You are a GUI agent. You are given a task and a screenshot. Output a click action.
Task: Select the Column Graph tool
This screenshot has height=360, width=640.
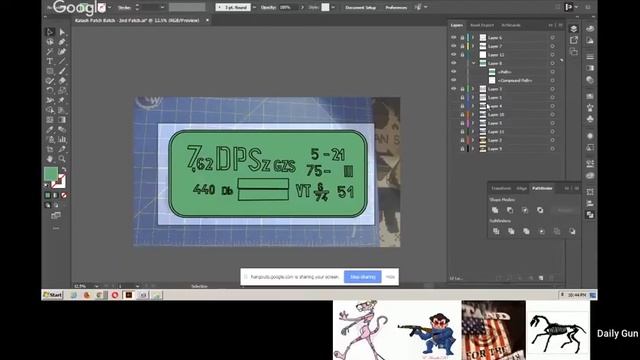click(62, 140)
